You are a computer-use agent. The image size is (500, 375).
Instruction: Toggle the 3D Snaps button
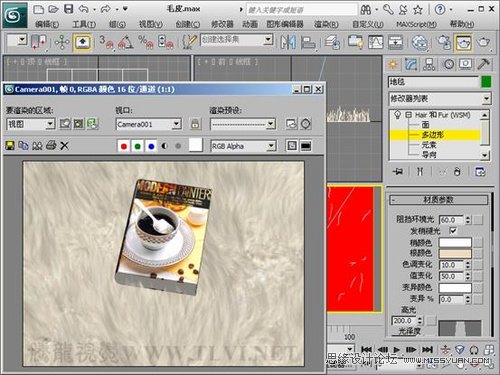click(x=106, y=42)
